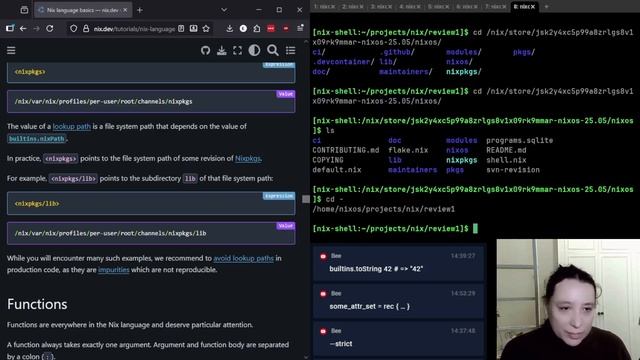This screenshot has height=360, width=640.
Task: Click the <nixpkgs/lib> expression code block
Action: coord(151,203)
